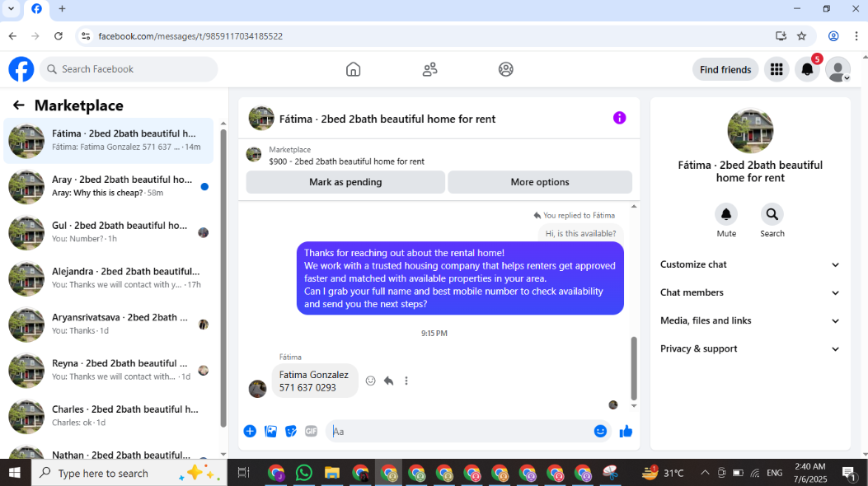This screenshot has width=868, height=486.
Task: Open a new browser tab
Action: pos(62,9)
